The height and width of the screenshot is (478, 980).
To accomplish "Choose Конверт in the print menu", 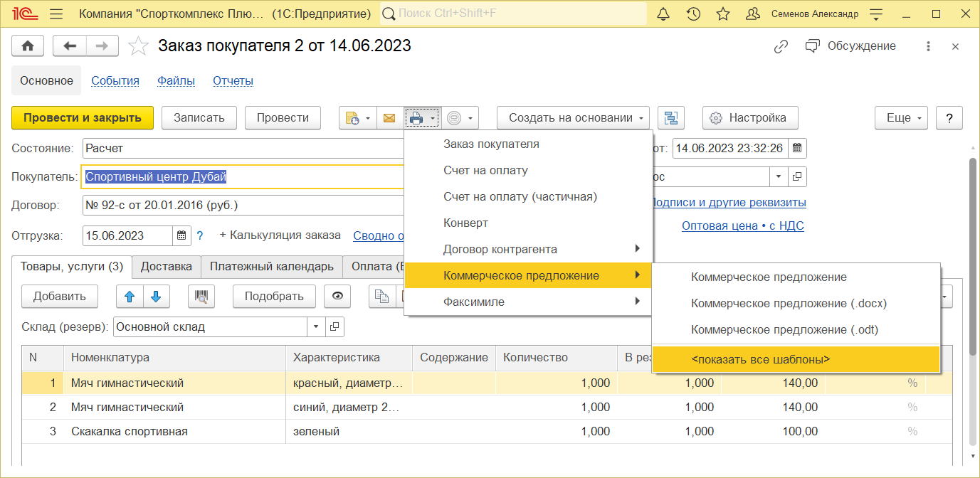I will pyautogui.click(x=528, y=223).
